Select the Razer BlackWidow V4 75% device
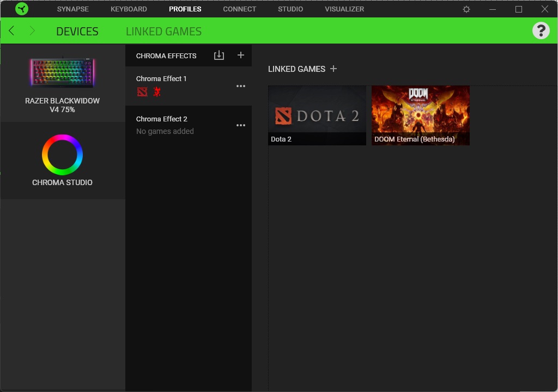The image size is (558, 392). 62,84
